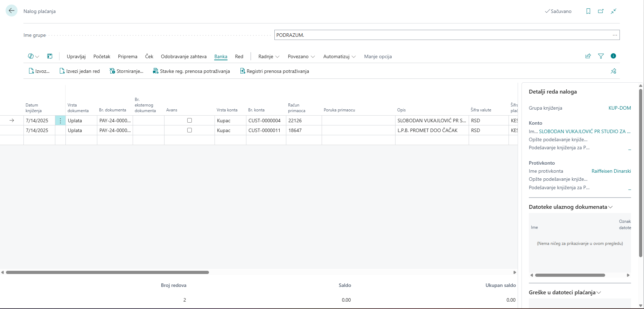Image resolution: width=644 pixels, height=309 pixels.
Task: Toggle the information FactBox icon
Action: coord(613,56)
